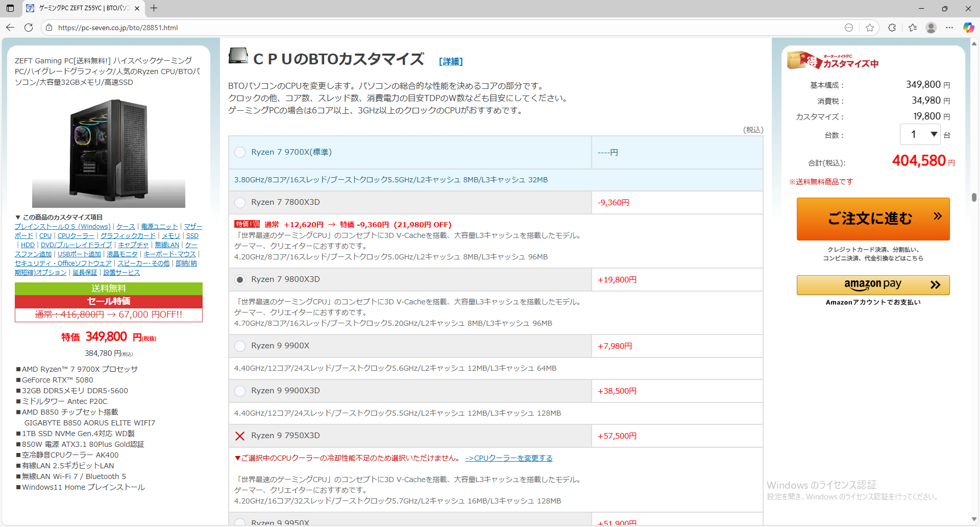Select Ryzen 7 7800X3D CPU option
Image resolution: width=980 pixels, height=527 pixels.
[x=240, y=202]
